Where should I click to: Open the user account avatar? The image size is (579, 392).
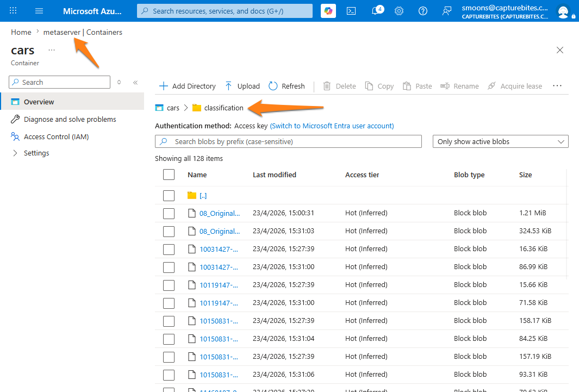[563, 11]
